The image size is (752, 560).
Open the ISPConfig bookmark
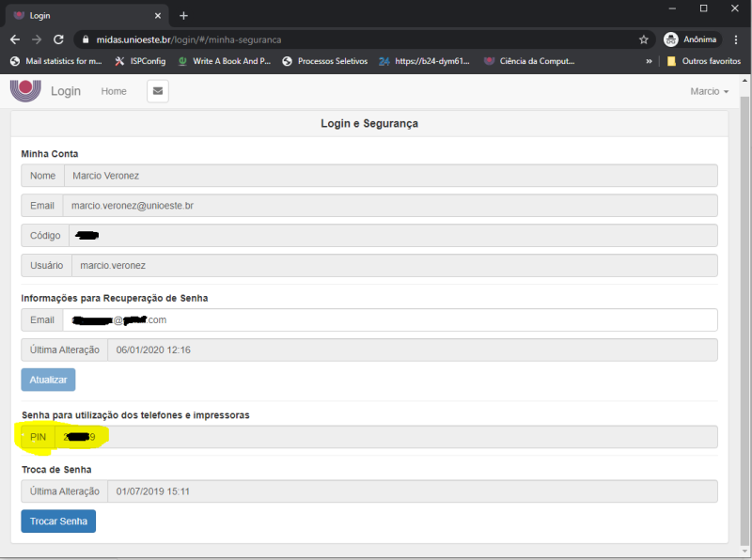pos(141,61)
